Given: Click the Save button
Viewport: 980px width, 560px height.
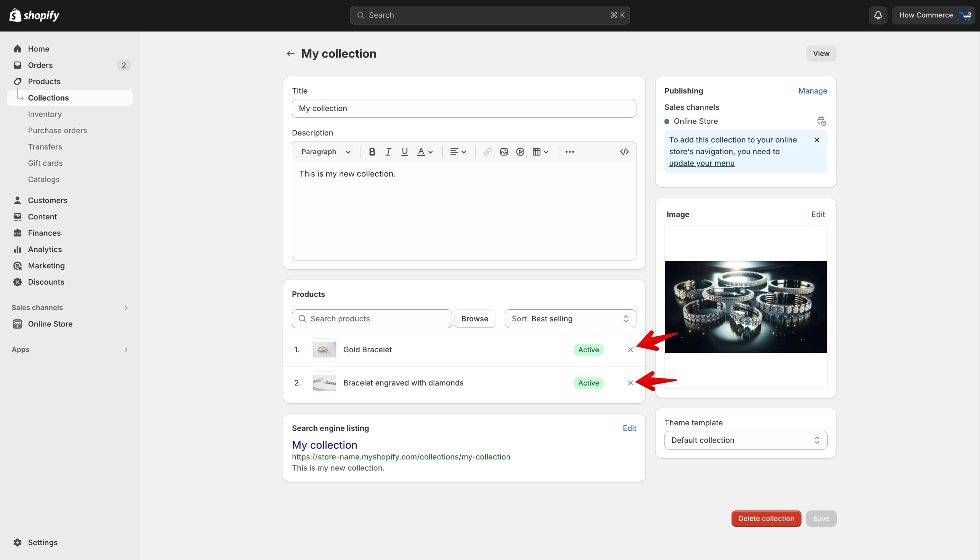Looking at the screenshot, I should pos(821,519).
